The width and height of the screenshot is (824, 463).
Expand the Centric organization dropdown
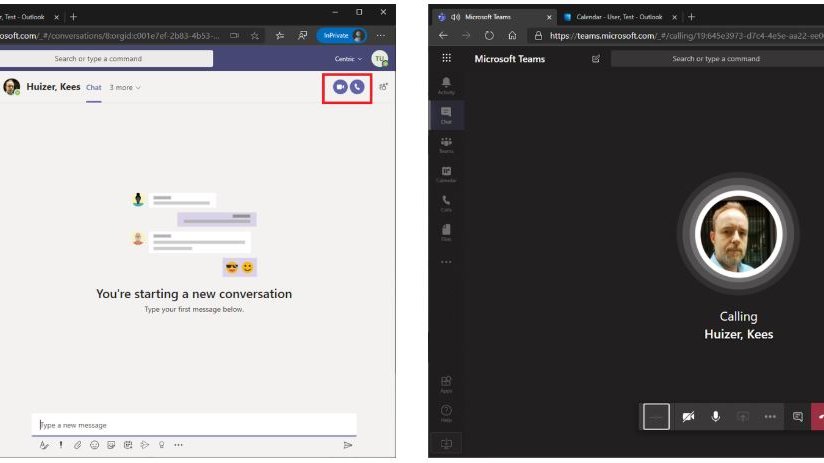[x=348, y=59]
